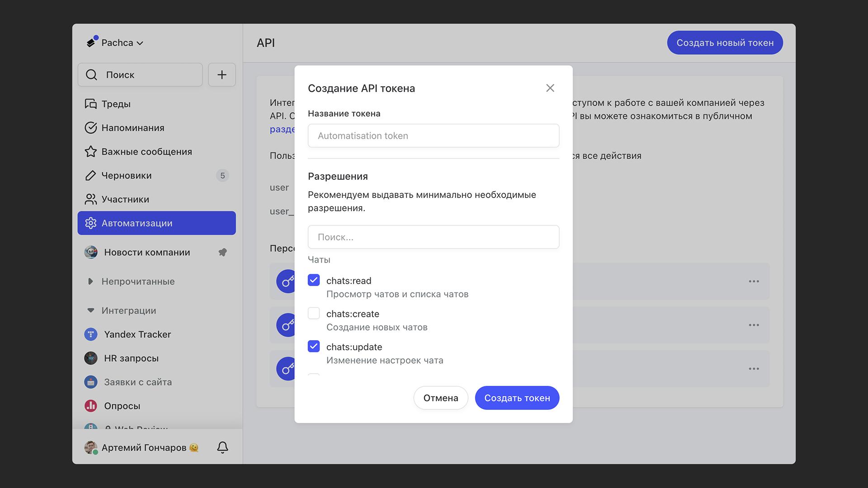The height and width of the screenshot is (488, 868).
Task: Uncheck the chats:update permission
Action: [314, 347]
